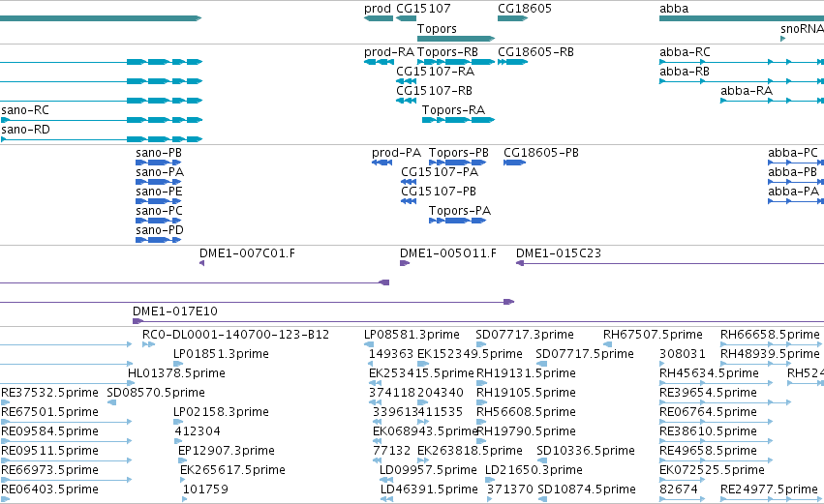Select the LP02158.3prime EST label
Image resolution: width=824 pixels, height=504 pixels.
[x=221, y=413]
